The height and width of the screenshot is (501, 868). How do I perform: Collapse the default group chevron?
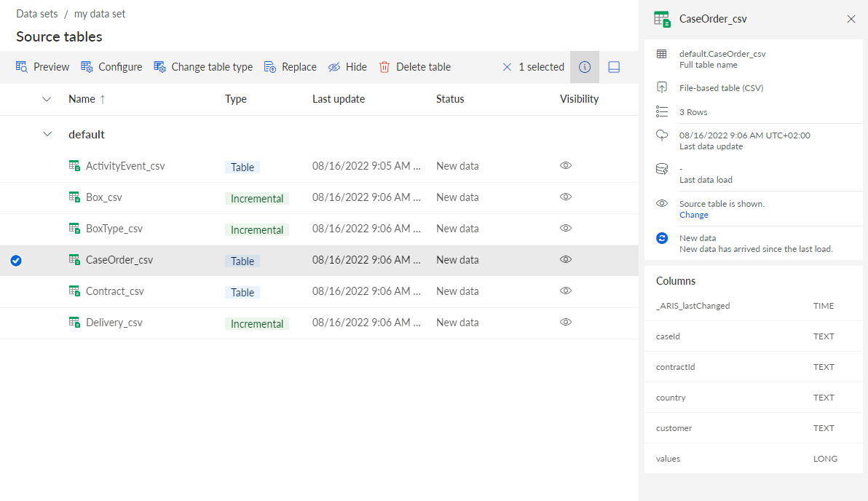point(47,134)
